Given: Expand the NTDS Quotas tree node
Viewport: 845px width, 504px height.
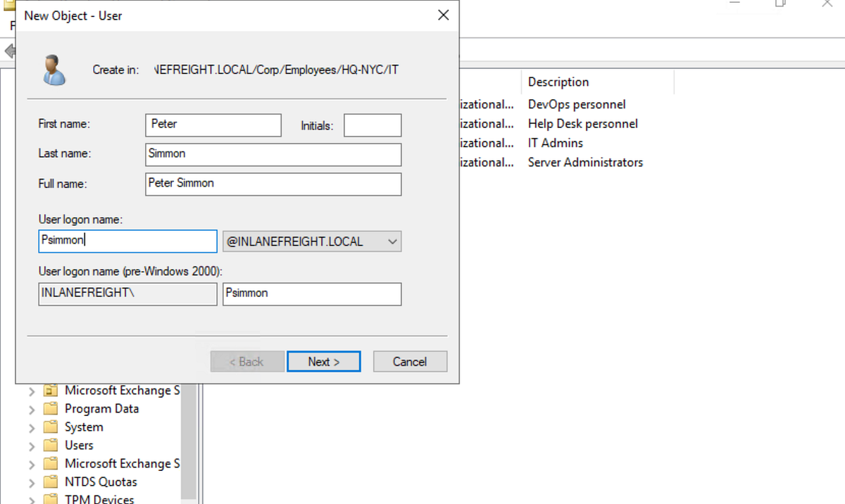Looking at the screenshot, I should [x=30, y=481].
